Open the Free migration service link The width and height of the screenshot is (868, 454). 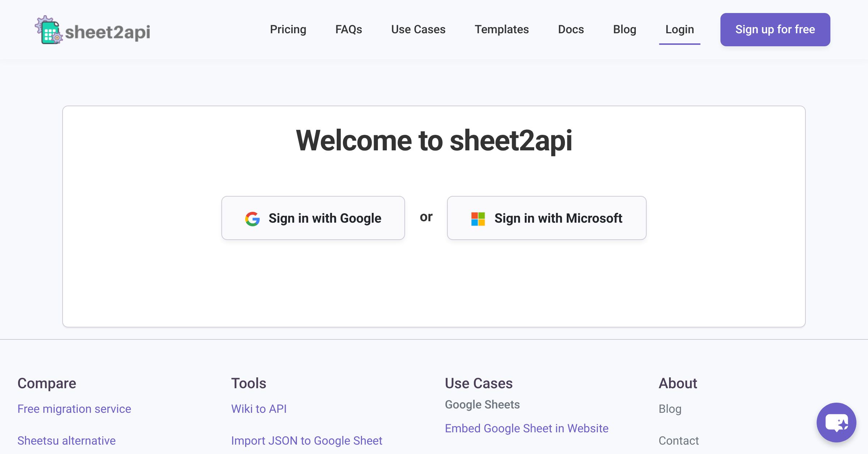point(75,409)
